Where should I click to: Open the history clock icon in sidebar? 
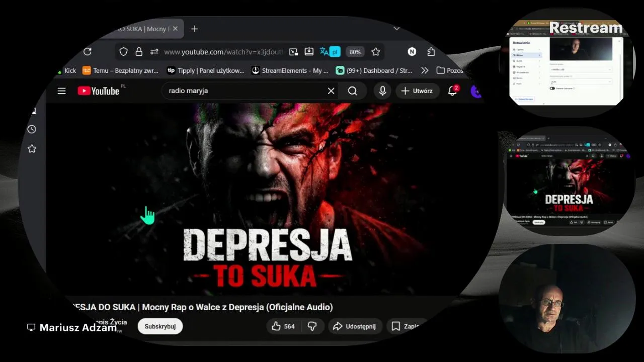[x=32, y=129]
